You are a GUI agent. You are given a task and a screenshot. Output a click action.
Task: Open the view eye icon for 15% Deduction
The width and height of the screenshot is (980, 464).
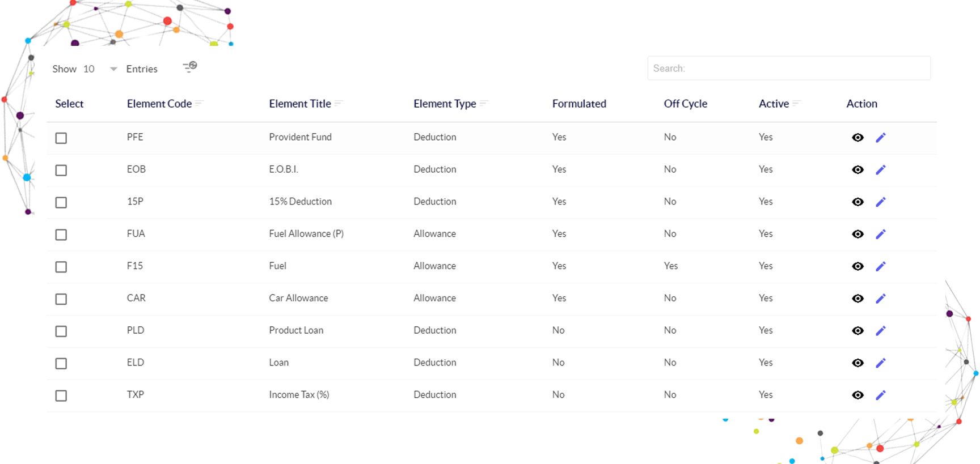coord(857,202)
